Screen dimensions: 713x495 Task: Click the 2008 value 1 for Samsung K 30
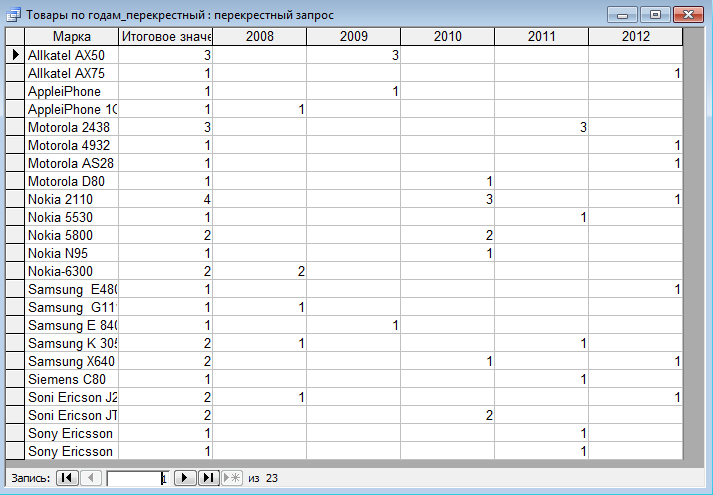coord(260,343)
